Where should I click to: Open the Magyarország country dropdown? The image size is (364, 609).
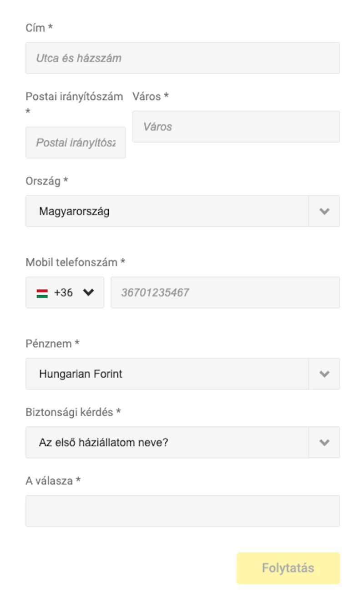coord(167,211)
